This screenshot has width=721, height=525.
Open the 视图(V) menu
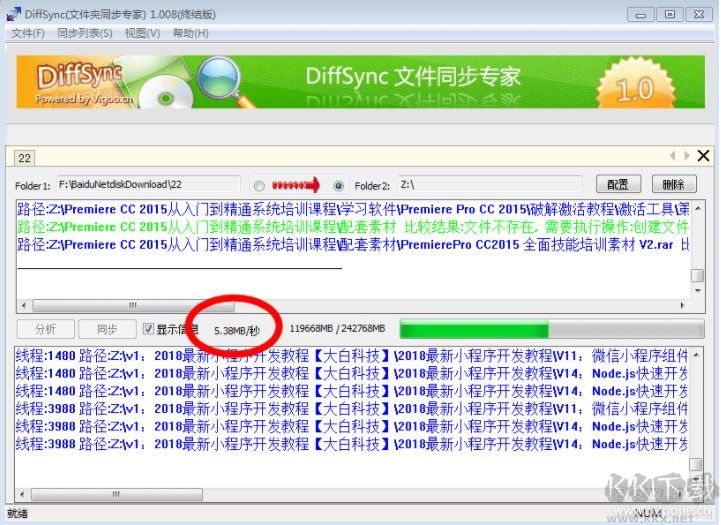143,34
